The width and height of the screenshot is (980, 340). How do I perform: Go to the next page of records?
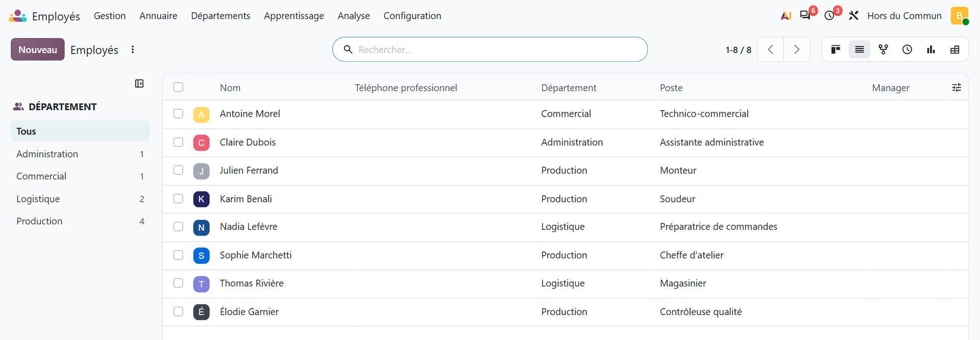pos(797,49)
